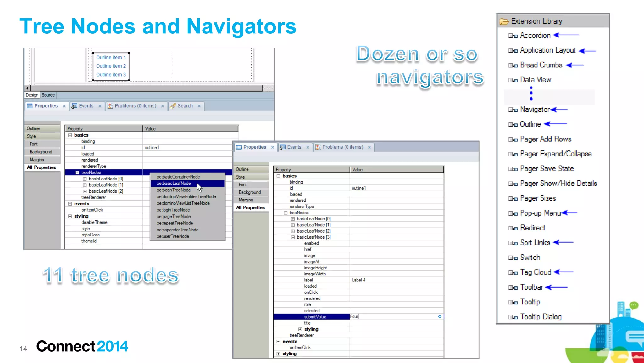
Task: Choose xe:loginTreeNode from the popup
Action: tap(187, 210)
